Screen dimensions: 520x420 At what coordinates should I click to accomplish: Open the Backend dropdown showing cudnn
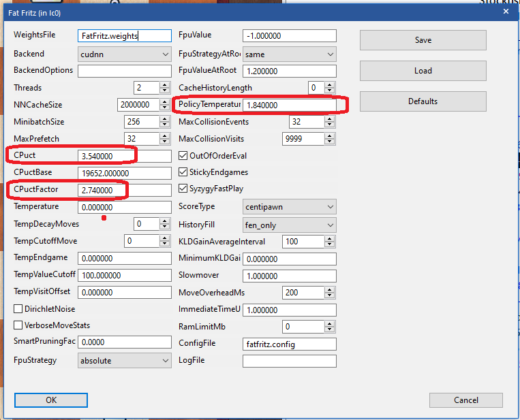125,54
